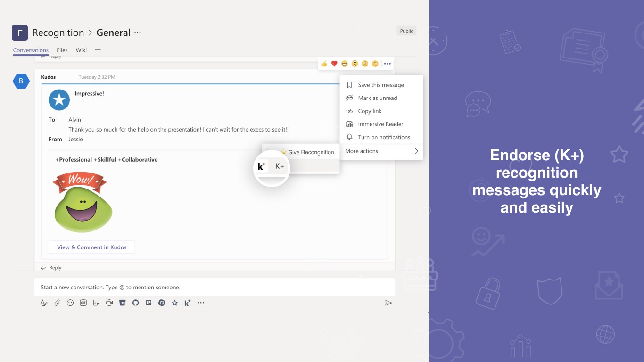Select Mark as unread
The width and height of the screenshot is (644, 362).
[x=381, y=98]
